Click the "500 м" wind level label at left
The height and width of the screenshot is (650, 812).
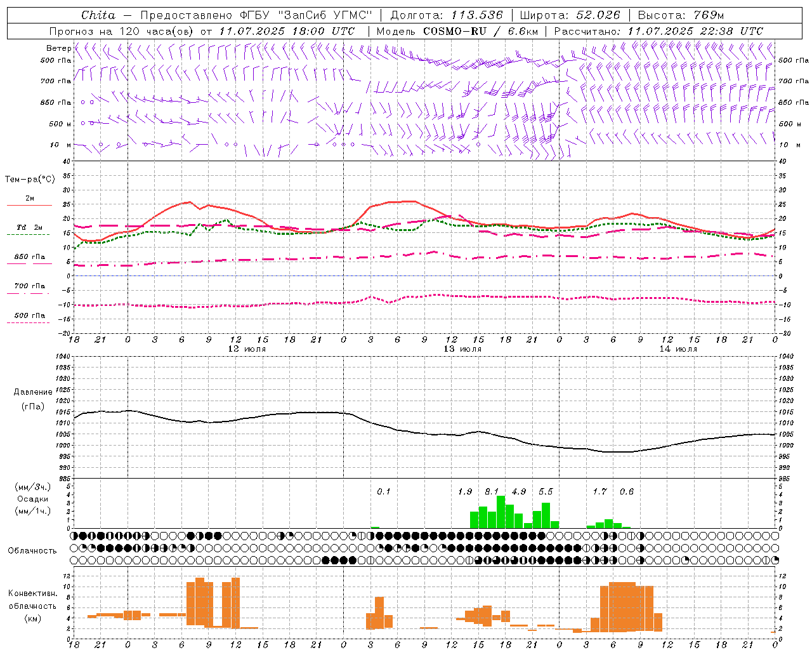(x=60, y=124)
